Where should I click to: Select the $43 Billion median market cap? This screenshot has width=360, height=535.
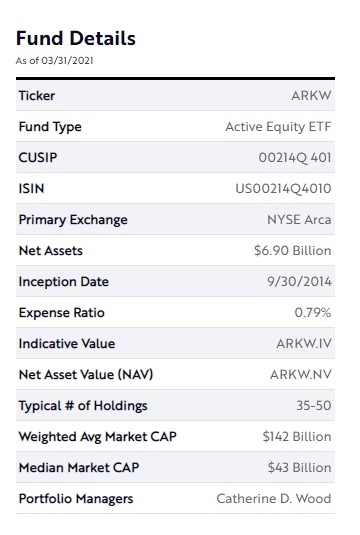click(299, 468)
